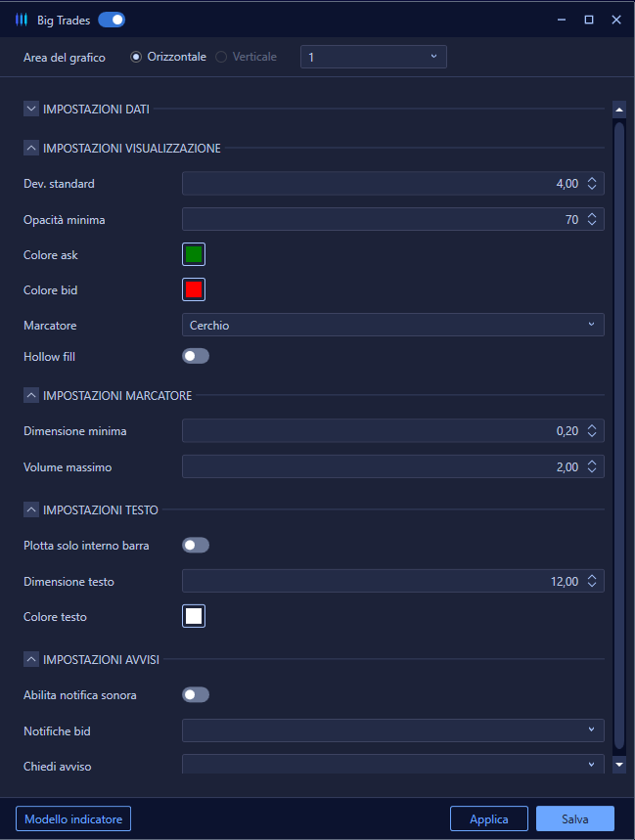Adjust Volume massimo stepper arrows
The height and width of the screenshot is (840, 635).
pyautogui.click(x=592, y=466)
